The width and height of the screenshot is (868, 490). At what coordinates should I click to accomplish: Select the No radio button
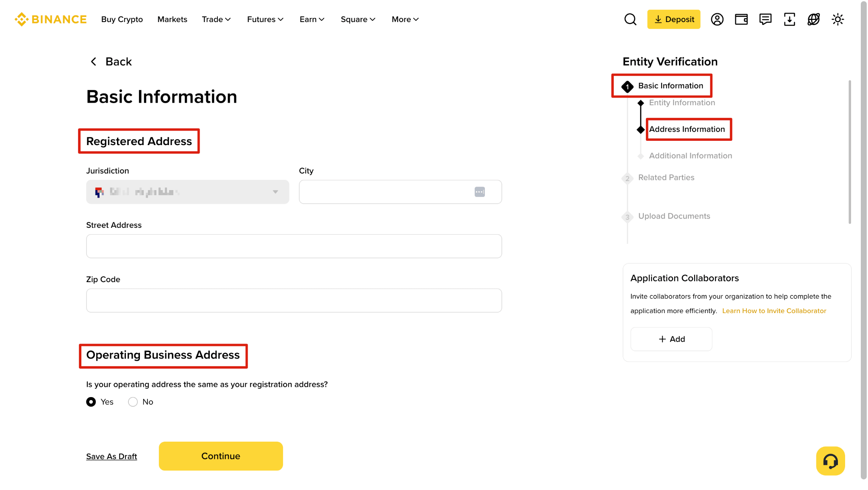point(133,402)
